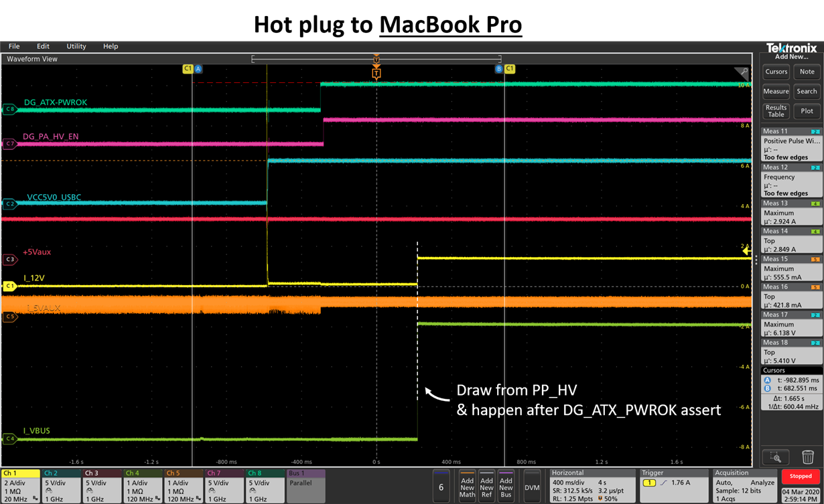This screenshot has height=504, width=824.
Task: Click the channel 6 button
Action: tap(441, 487)
